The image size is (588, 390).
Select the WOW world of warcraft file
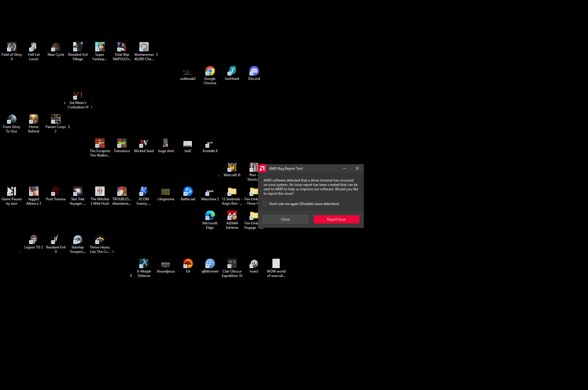pyautogui.click(x=276, y=264)
